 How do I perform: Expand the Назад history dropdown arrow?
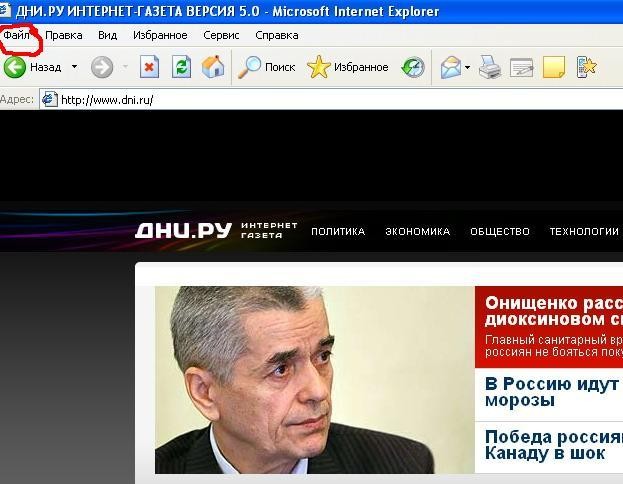point(74,67)
